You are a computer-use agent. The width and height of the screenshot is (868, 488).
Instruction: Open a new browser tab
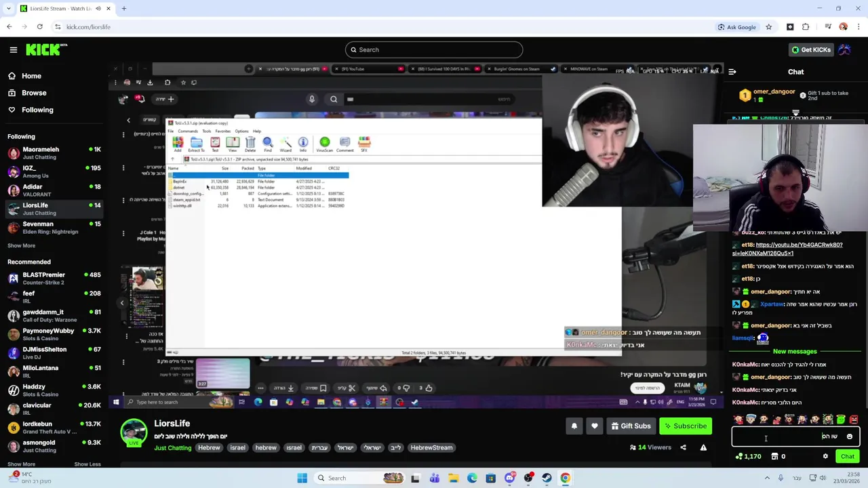124,8
